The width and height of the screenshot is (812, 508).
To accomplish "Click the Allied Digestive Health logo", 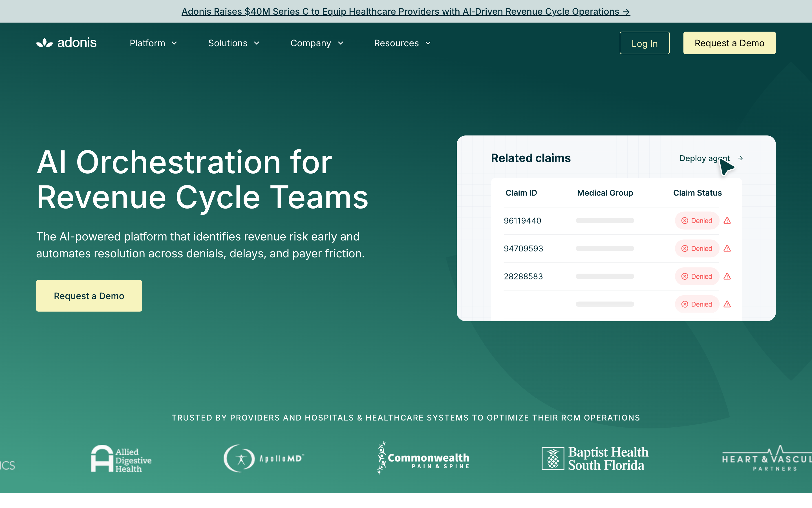I will 121,459.
